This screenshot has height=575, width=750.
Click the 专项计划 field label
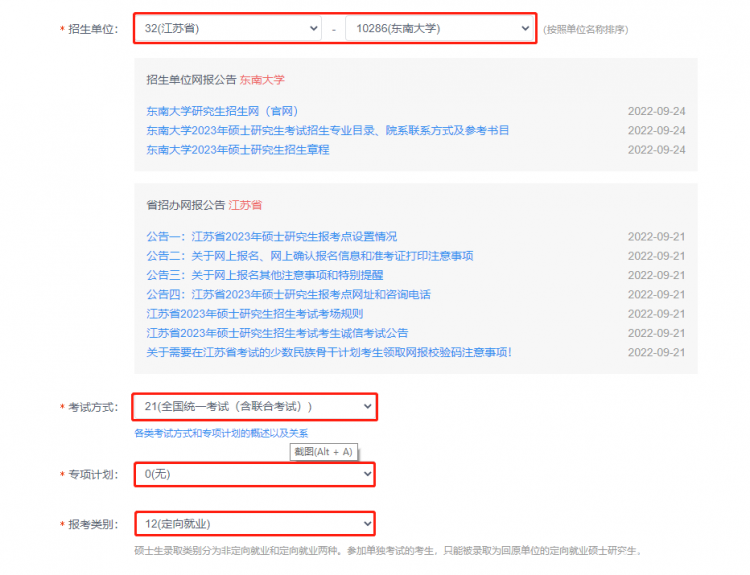click(92, 475)
